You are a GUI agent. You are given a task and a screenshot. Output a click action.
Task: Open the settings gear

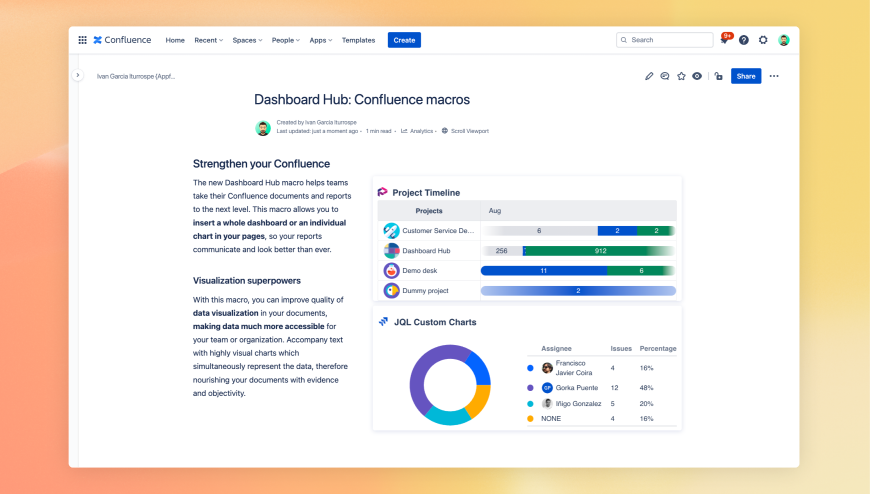point(763,40)
